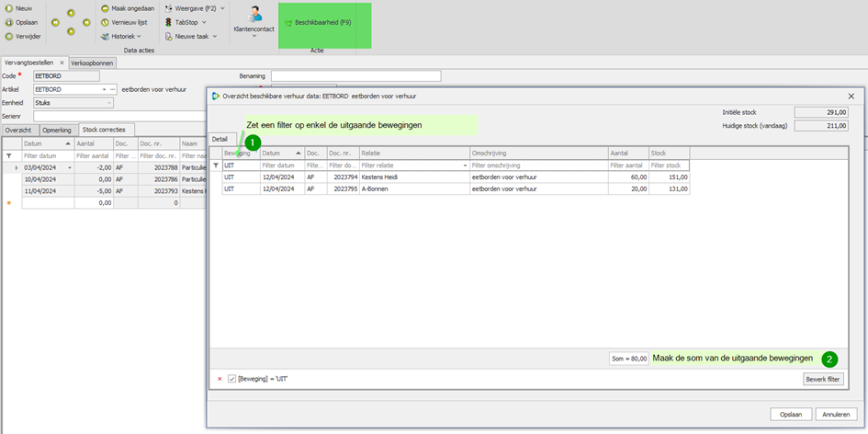The image size is (868, 434).
Task: Click the 10/04/2024 date cell
Action: click(48, 179)
